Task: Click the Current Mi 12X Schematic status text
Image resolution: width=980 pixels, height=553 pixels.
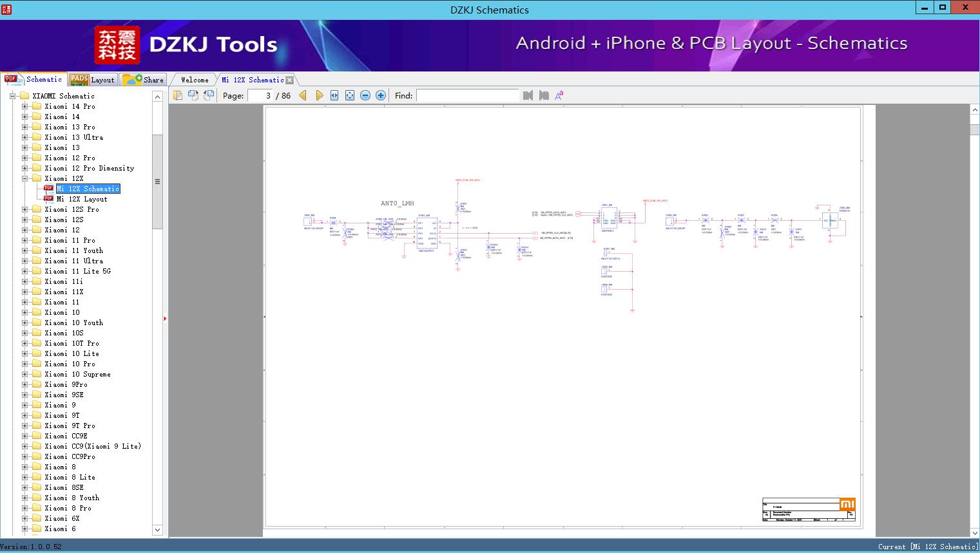Action: pos(928,547)
